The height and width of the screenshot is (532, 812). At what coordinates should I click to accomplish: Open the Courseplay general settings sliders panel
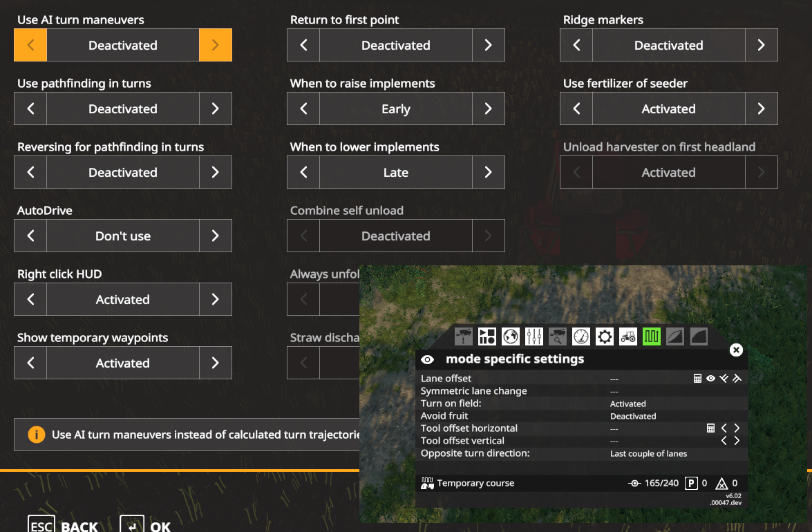[534, 336]
